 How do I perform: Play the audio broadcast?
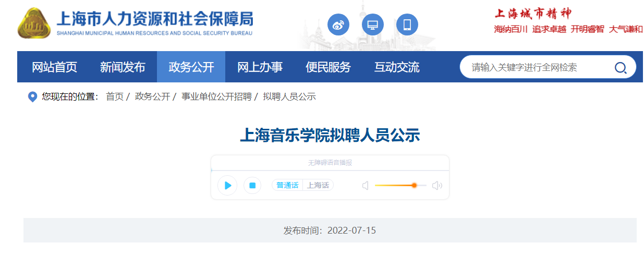coord(227,185)
